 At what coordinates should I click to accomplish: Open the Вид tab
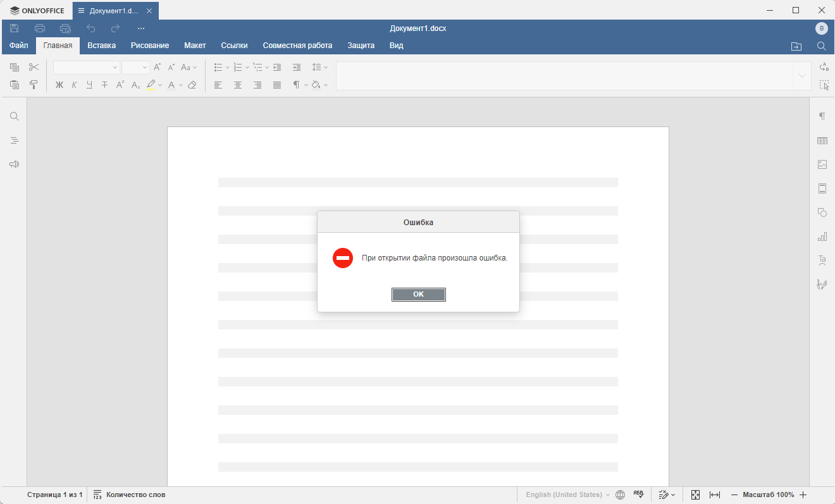pyautogui.click(x=396, y=46)
